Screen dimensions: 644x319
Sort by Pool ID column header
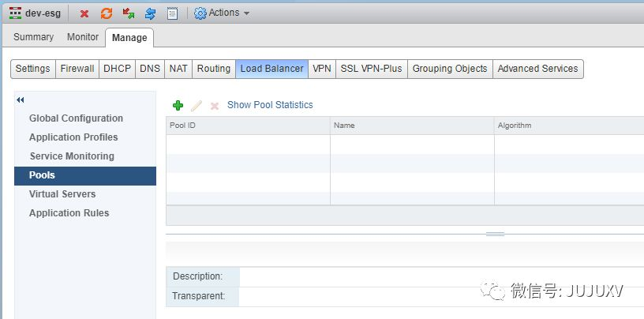248,126
